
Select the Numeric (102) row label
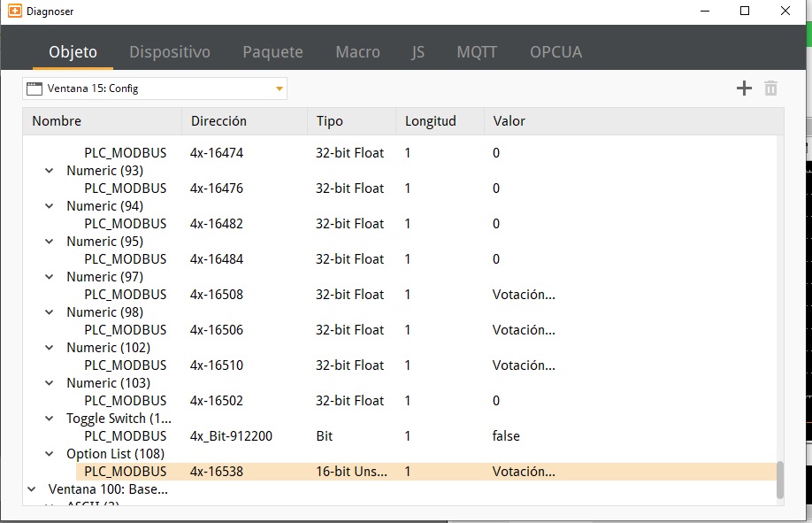[x=108, y=347]
